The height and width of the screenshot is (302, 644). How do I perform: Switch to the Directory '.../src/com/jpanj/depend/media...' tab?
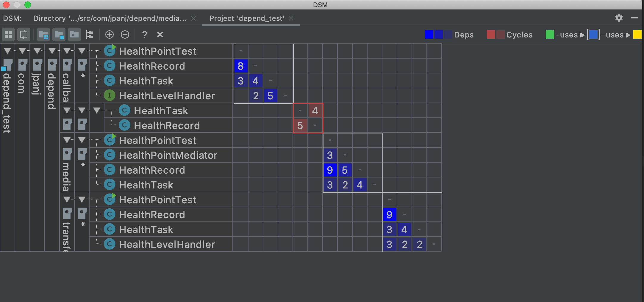point(110,18)
